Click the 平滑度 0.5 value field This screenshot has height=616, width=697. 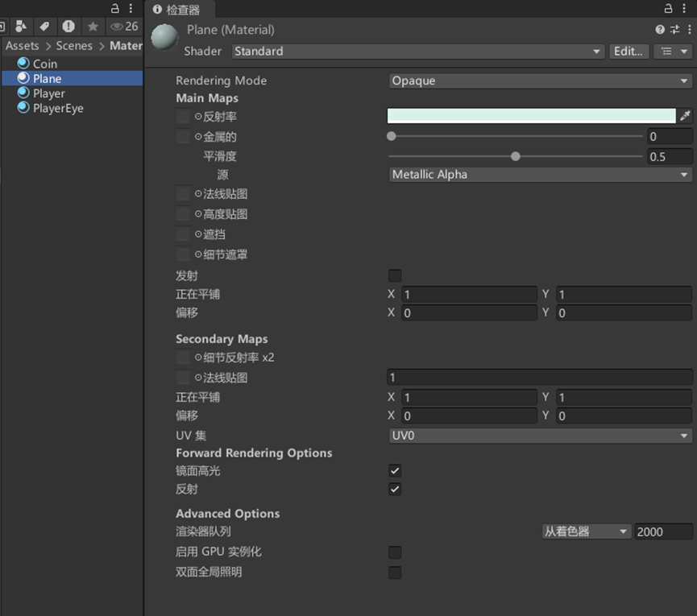pyautogui.click(x=670, y=157)
